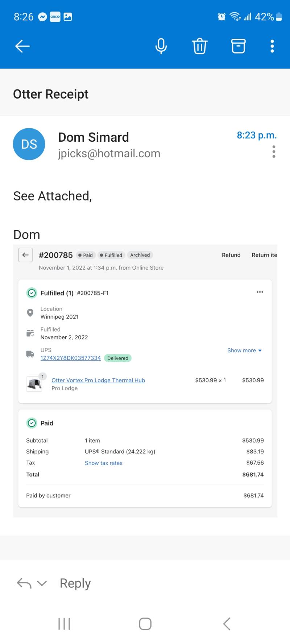Tap the Archived status badge
290x644 pixels.
pos(140,255)
